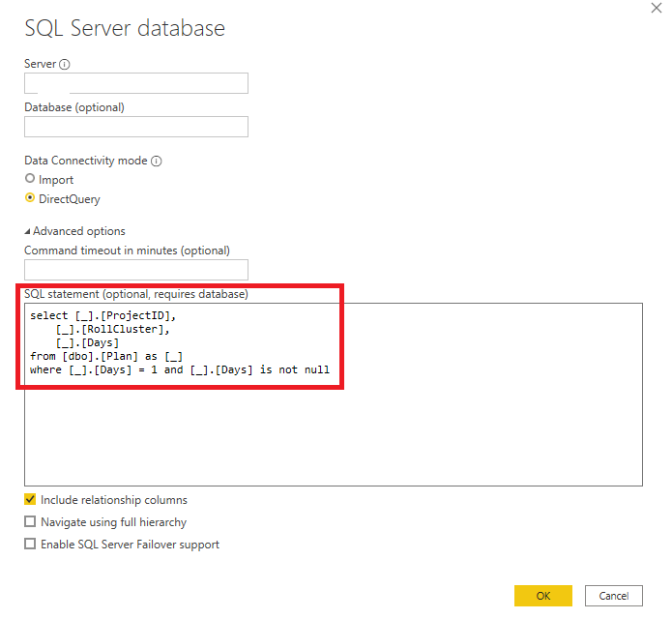Click the 'Data Connectivity mode' label
Viewport: 672px width, 619px height.
tap(86, 161)
